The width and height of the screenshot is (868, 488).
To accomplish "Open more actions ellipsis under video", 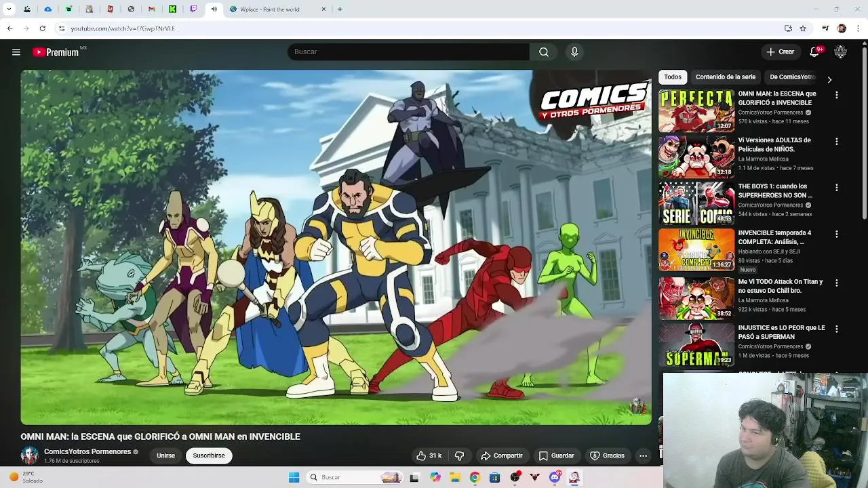I will click(643, 455).
